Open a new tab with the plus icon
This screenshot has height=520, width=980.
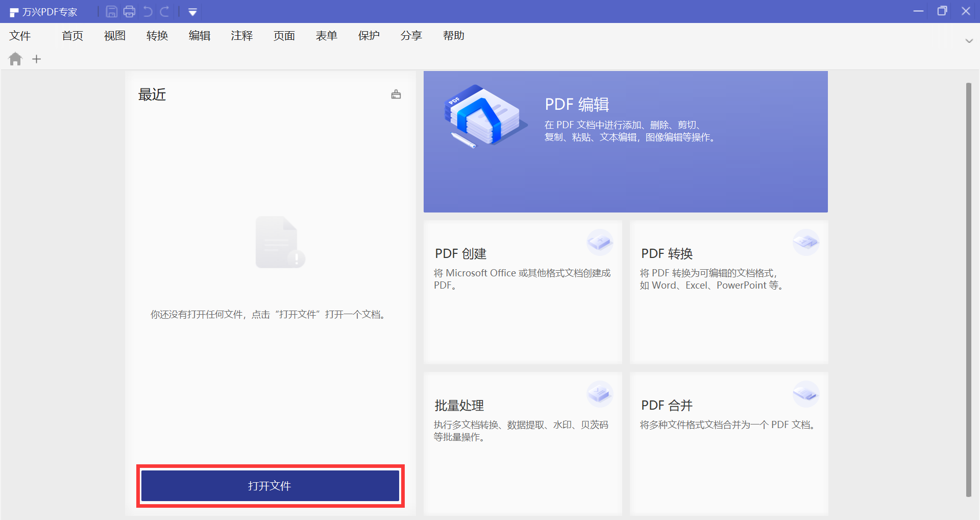(x=36, y=59)
